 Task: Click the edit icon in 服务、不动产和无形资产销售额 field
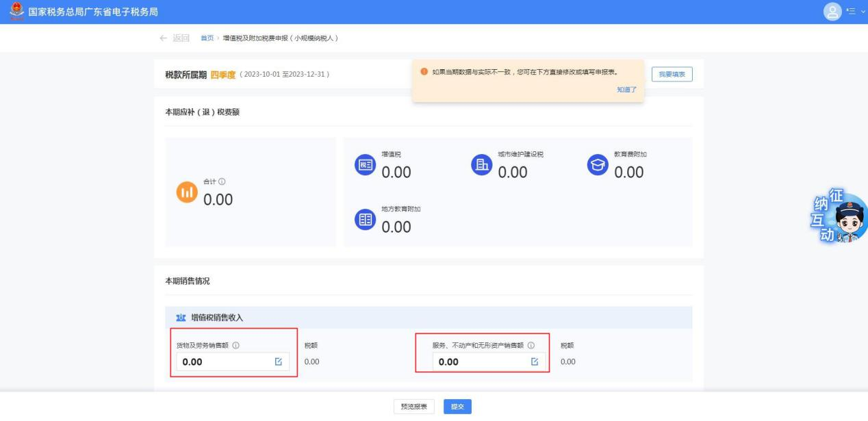coord(535,362)
